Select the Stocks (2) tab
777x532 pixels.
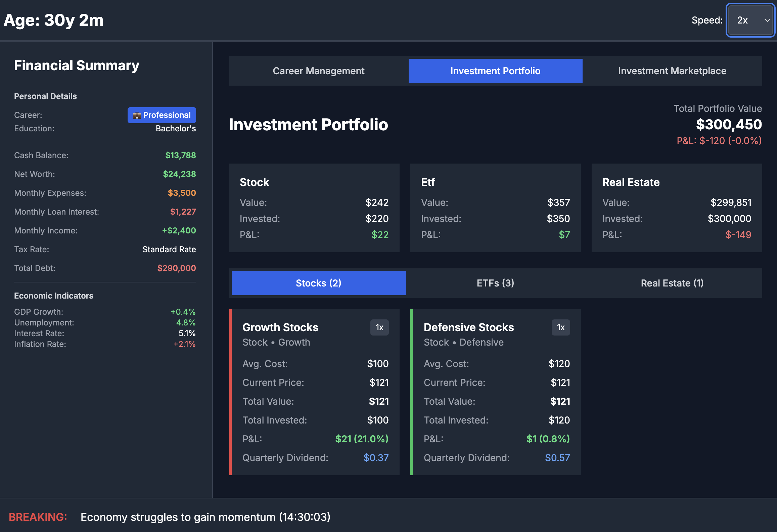pos(318,283)
